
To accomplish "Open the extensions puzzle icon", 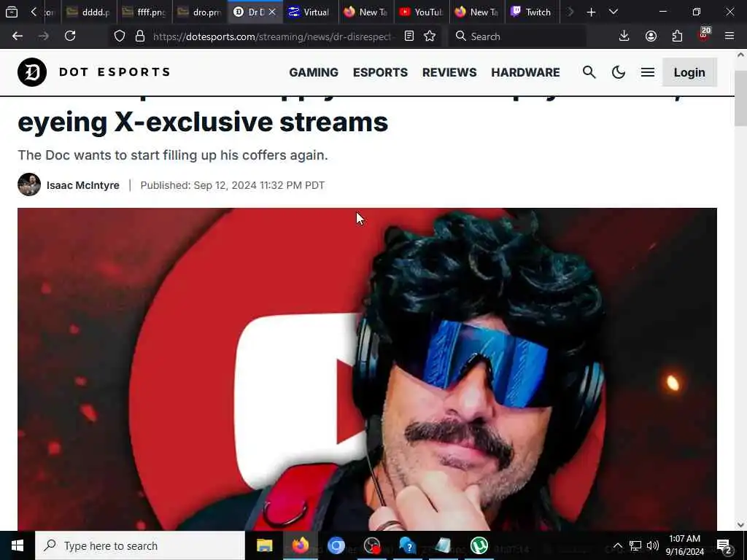I will pos(677,36).
